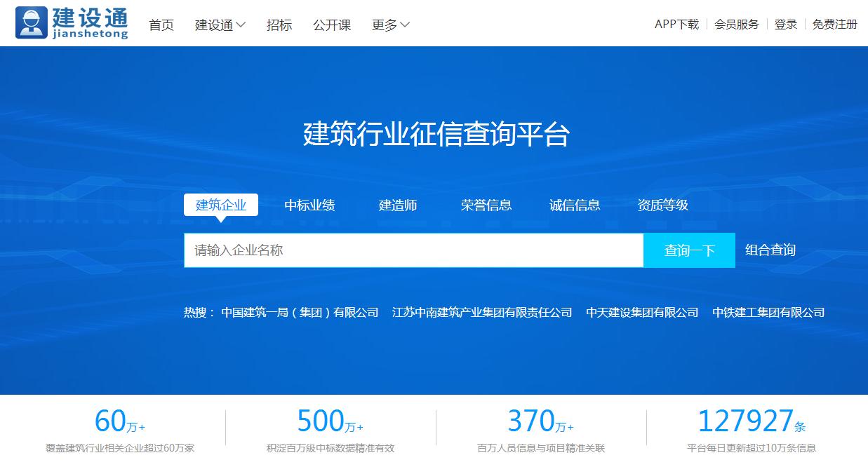Switch to the 荣誉信息 search tab
The width and height of the screenshot is (868, 474).
(x=486, y=205)
